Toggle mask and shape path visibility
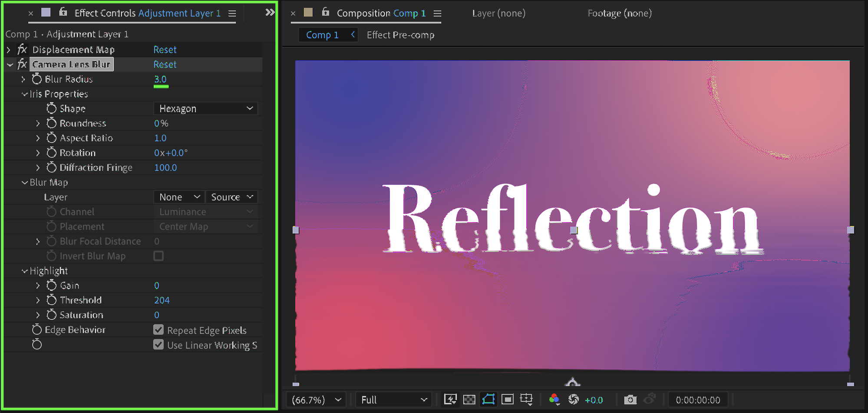The width and height of the screenshot is (868, 413). click(488, 400)
